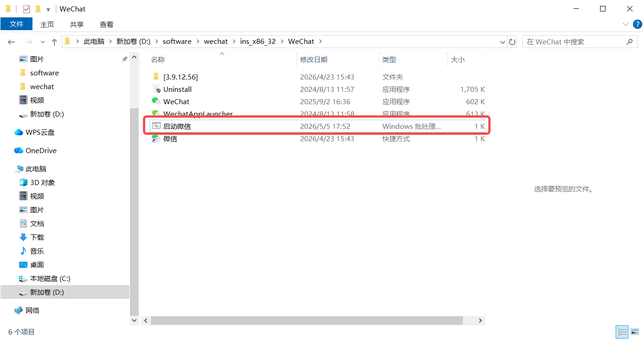Switch to the 查看 ribbon tab

(107, 24)
